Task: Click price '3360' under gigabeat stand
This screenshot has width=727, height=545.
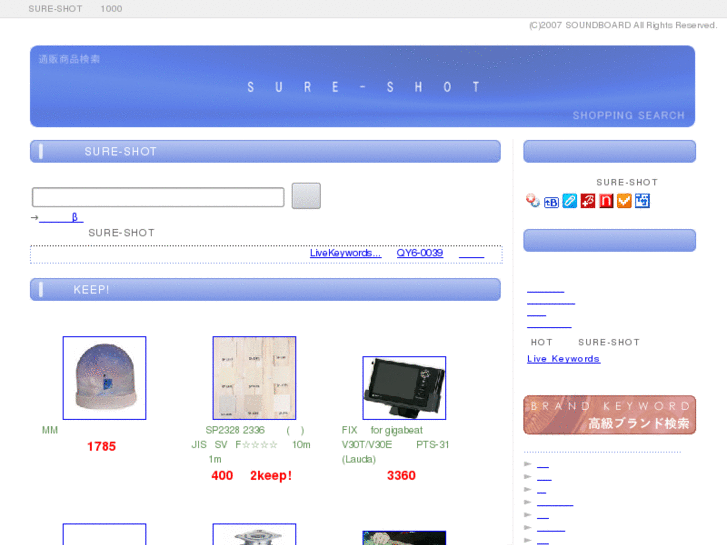Action: 402,476
